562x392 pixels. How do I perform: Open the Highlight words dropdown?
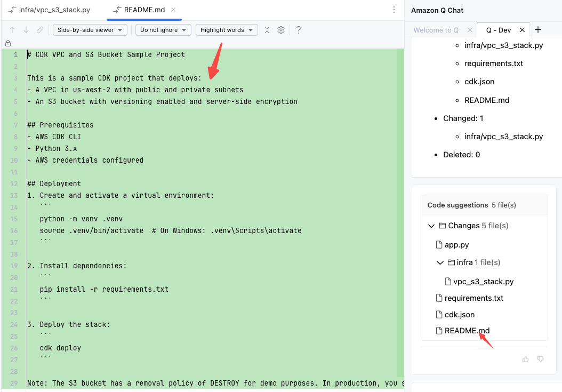pos(227,30)
